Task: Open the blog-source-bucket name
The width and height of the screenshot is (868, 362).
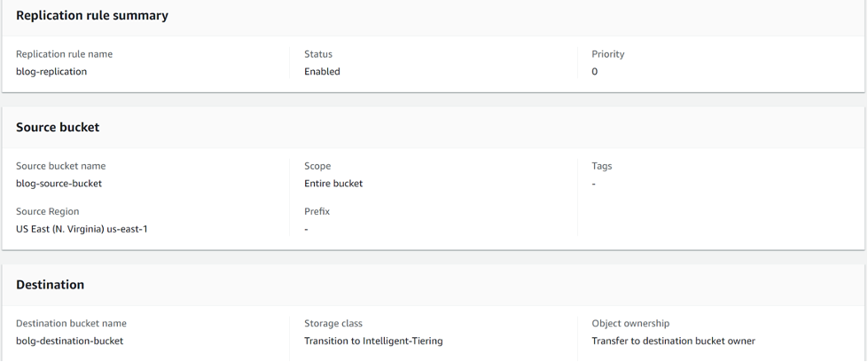Action: click(59, 184)
